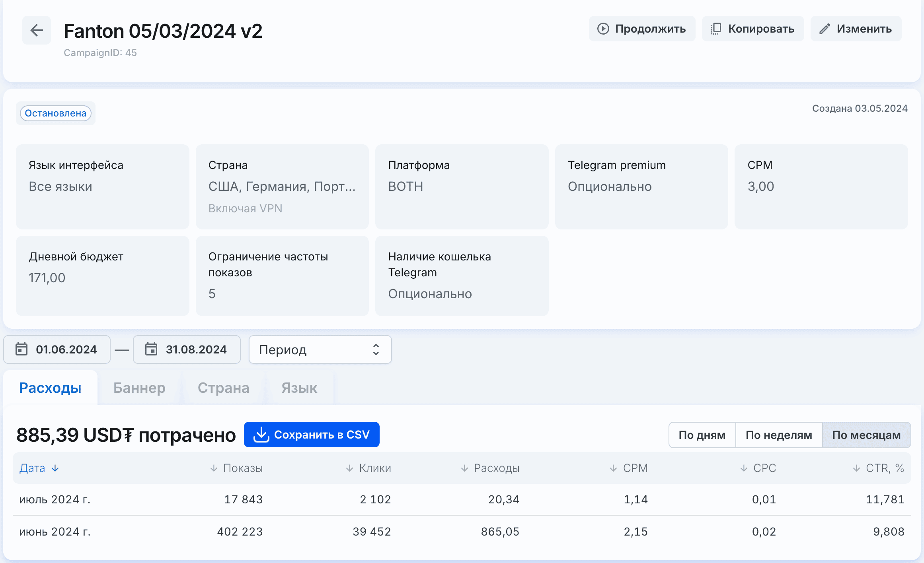Click the Остановлена status badge
Viewport: 924px width, 563px height.
(56, 113)
